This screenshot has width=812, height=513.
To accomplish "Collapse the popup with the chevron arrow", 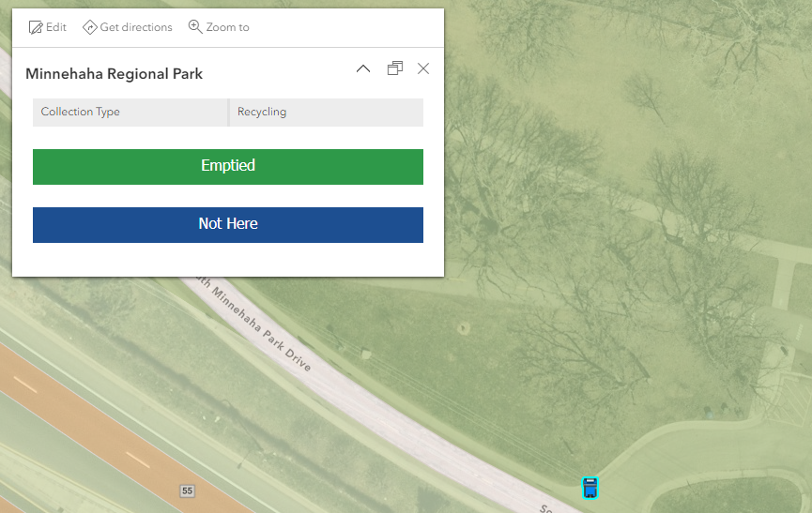I will click(363, 68).
